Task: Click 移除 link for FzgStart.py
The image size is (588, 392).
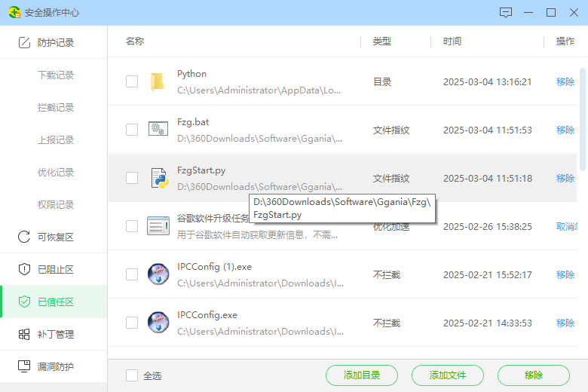Action: tap(565, 178)
